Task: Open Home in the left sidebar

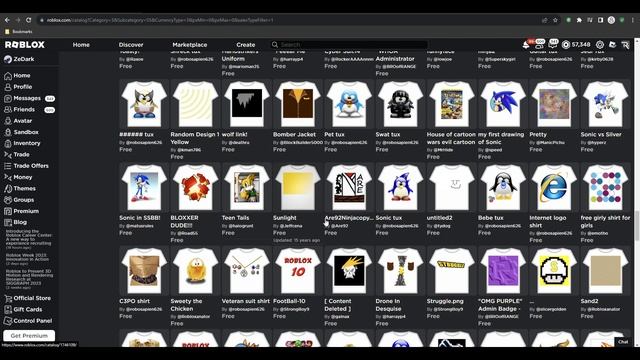Action: (17, 76)
